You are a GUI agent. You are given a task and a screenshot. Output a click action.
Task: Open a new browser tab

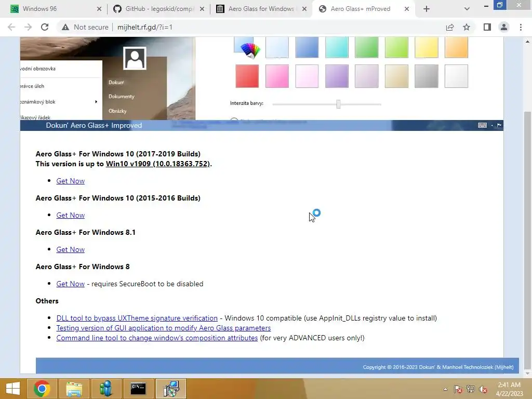(x=427, y=9)
